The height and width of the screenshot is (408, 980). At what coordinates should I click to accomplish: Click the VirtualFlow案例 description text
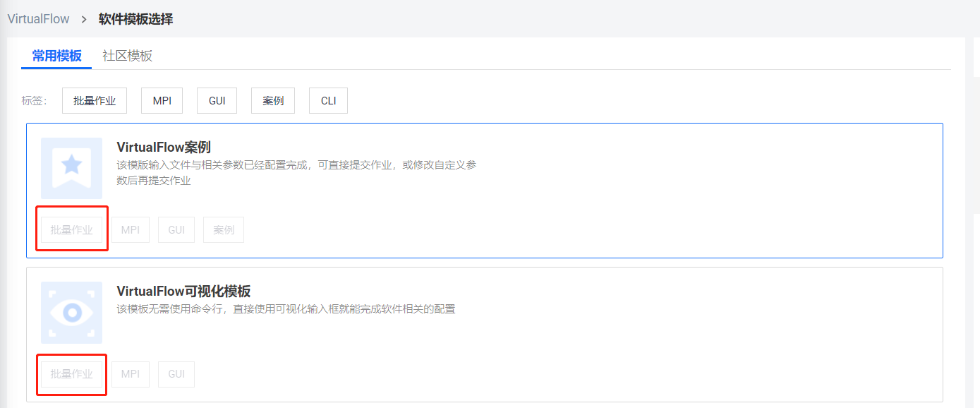(x=296, y=172)
